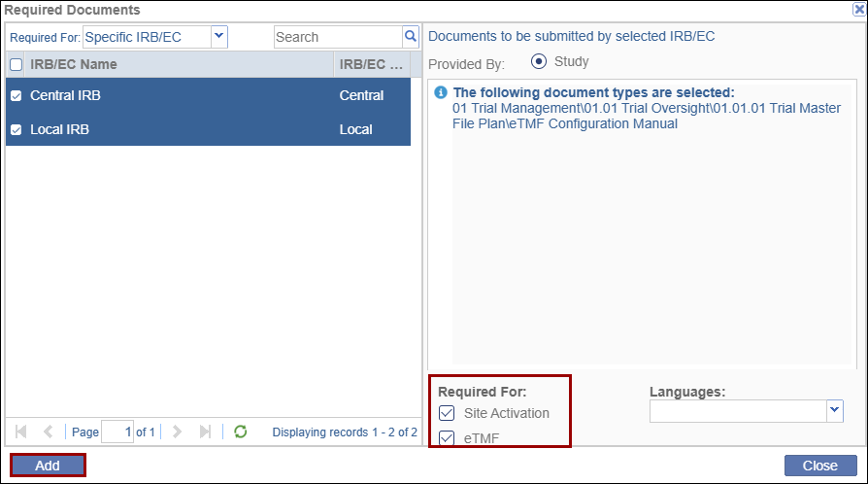Image resolution: width=868 pixels, height=484 pixels.
Task: Jump to last page of records
Action: click(205, 432)
